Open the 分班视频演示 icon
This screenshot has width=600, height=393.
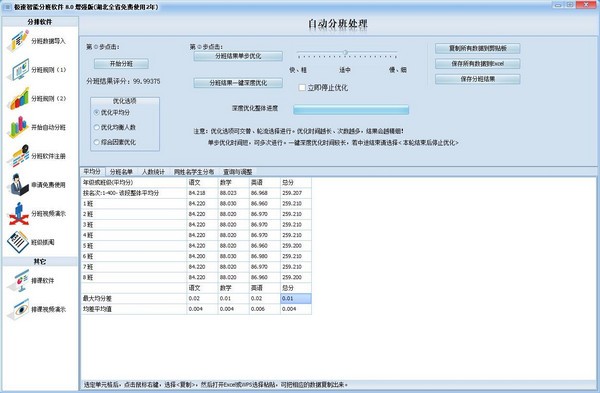18,214
